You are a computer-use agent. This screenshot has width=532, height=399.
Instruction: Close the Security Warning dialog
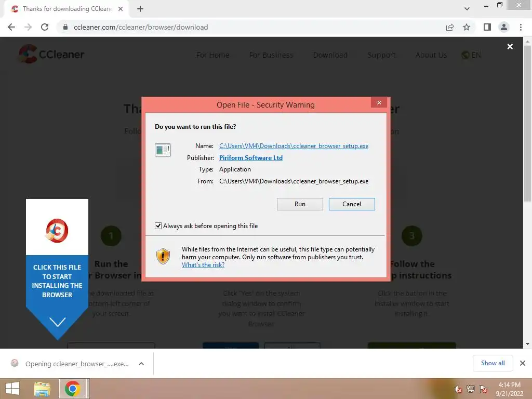click(x=379, y=103)
